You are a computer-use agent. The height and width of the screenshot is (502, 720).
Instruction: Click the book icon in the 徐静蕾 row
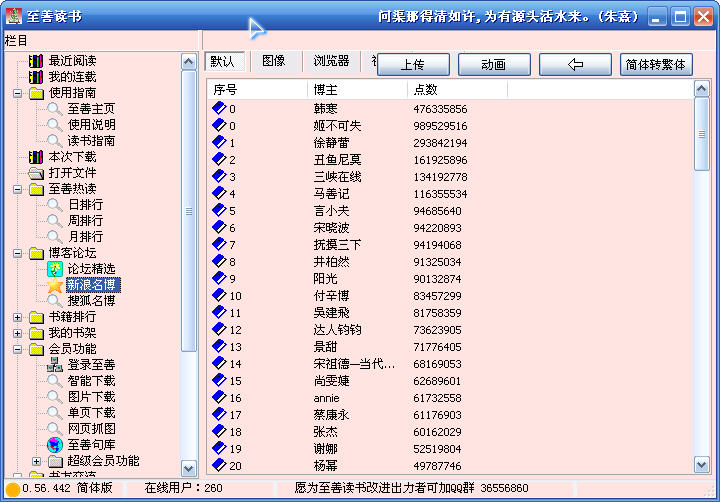pos(219,142)
